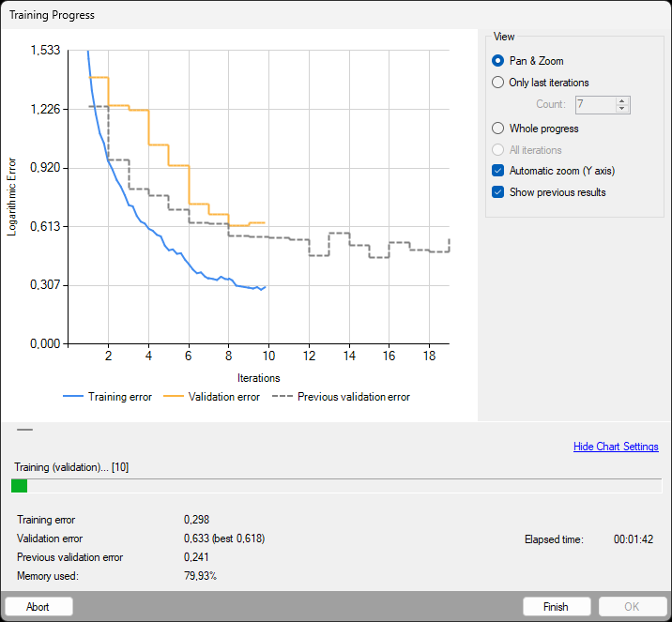The image size is (672, 622).
Task: Choose the Only last iterations option
Action: pyautogui.click(x=498, y=83)
